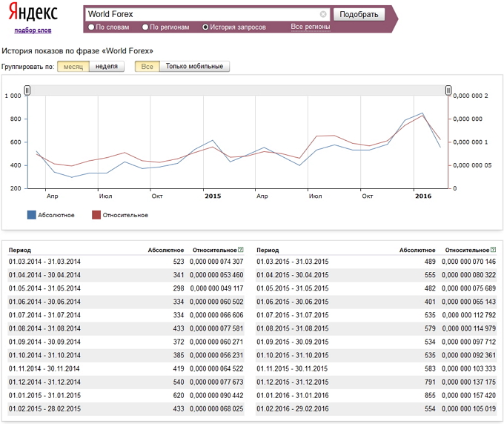The image size is (504, 424).
Task: Select the period 01.04.2015 - 30.04.2015
Action: tap(293, 275)
